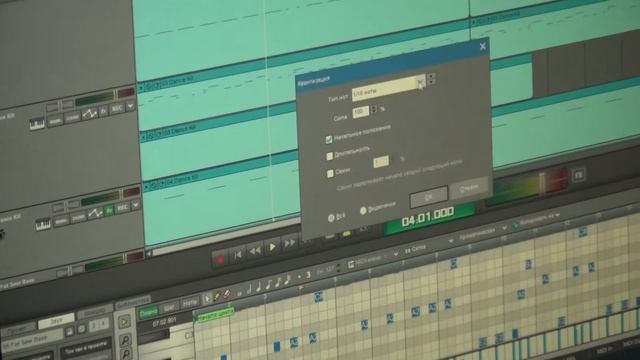The width and height of the screenshot is (640, 360).
Task: Switch to the 'Шаг' editor tab
Action: pyautogui.click(x=169, y=307)
